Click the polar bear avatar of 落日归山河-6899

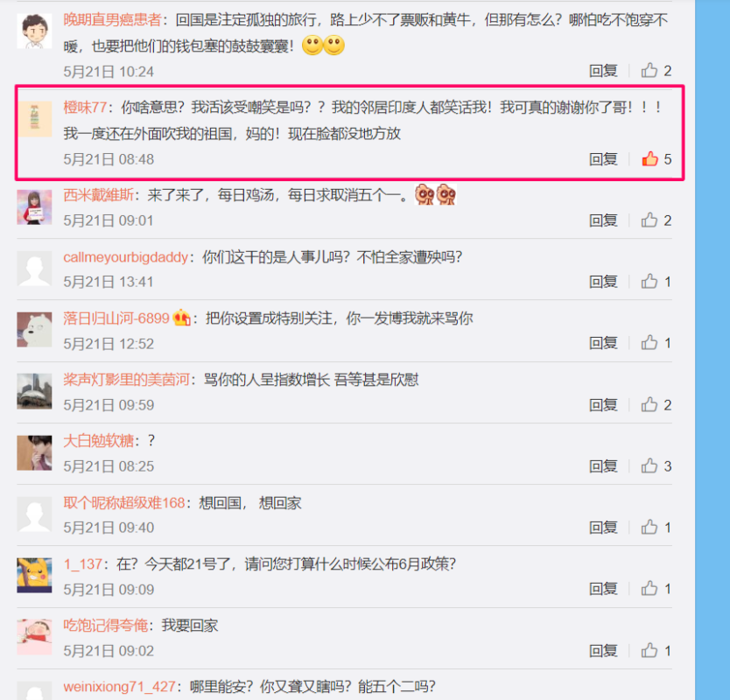tap(34, 330)
